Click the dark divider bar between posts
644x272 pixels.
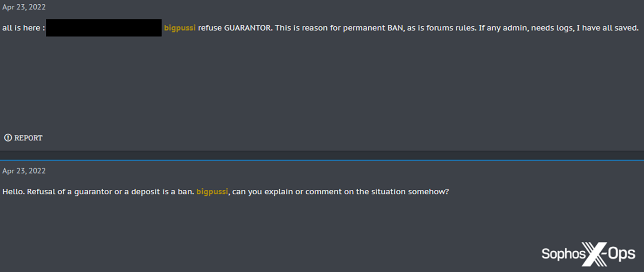pyautogui.click(x=322, y=155)
